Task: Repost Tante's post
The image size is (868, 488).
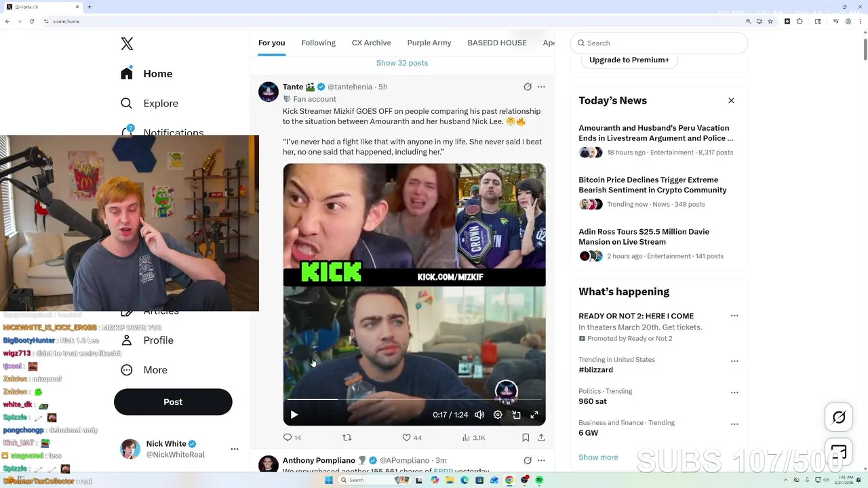Action: tap(347, 438)
